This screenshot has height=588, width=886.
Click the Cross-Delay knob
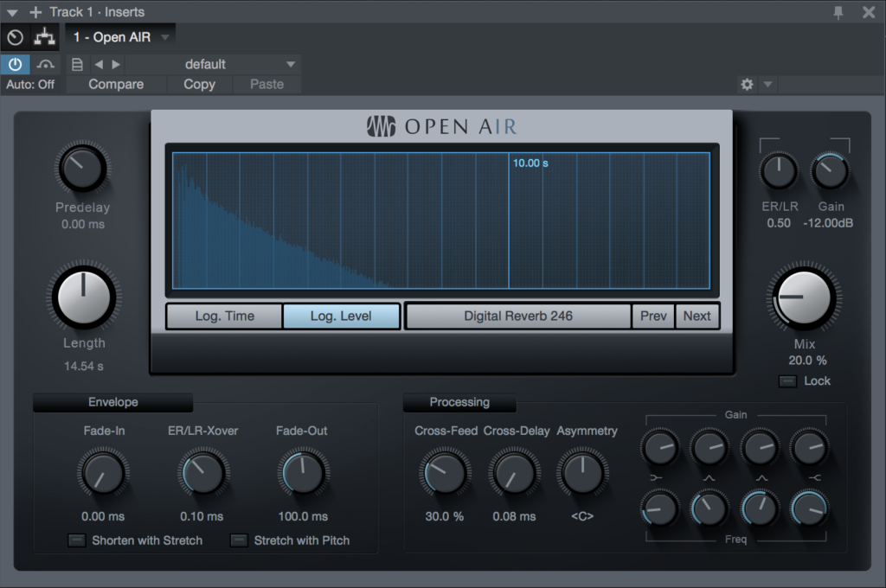click(x=514, y=474)
